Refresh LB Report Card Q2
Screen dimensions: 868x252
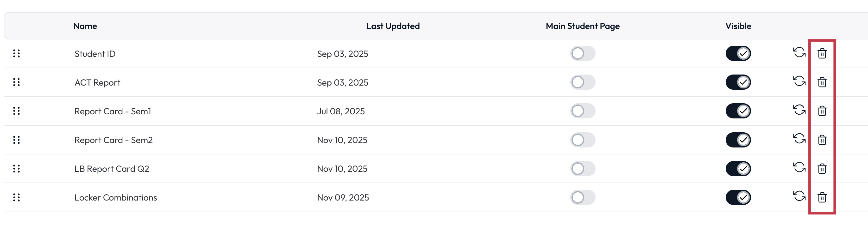(x=799, y=168)
